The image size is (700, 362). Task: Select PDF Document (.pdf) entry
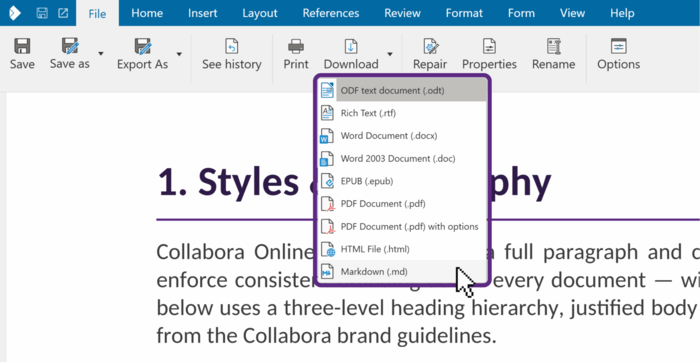402,204
